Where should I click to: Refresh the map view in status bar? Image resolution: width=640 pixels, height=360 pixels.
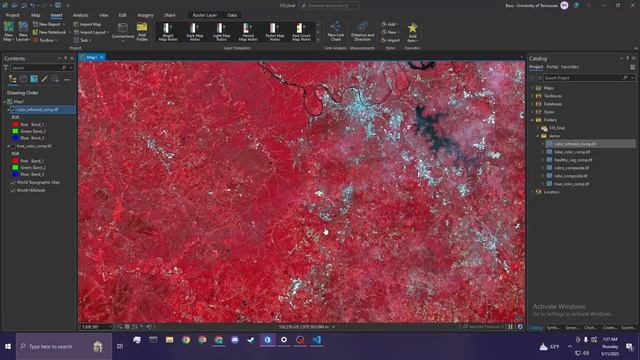pos(520,327)
